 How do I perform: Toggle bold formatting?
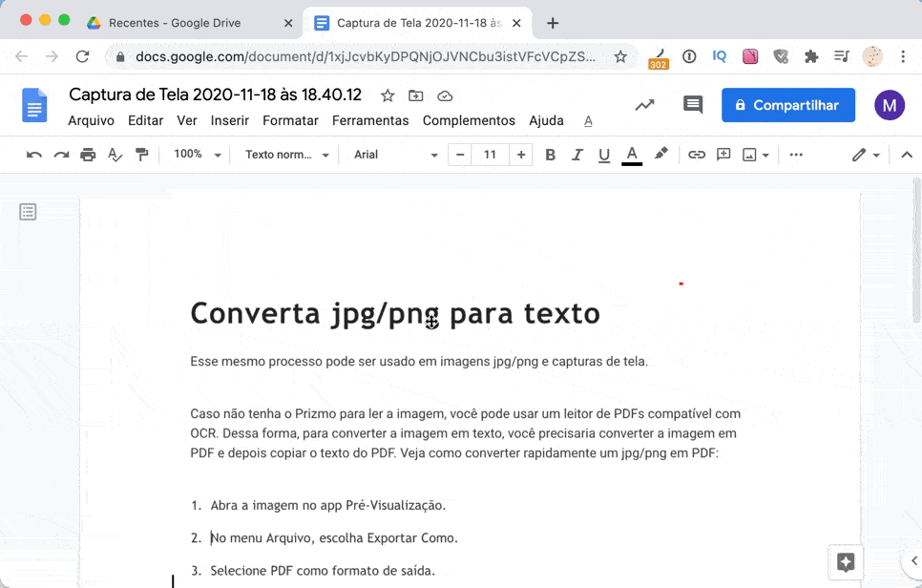551,155
